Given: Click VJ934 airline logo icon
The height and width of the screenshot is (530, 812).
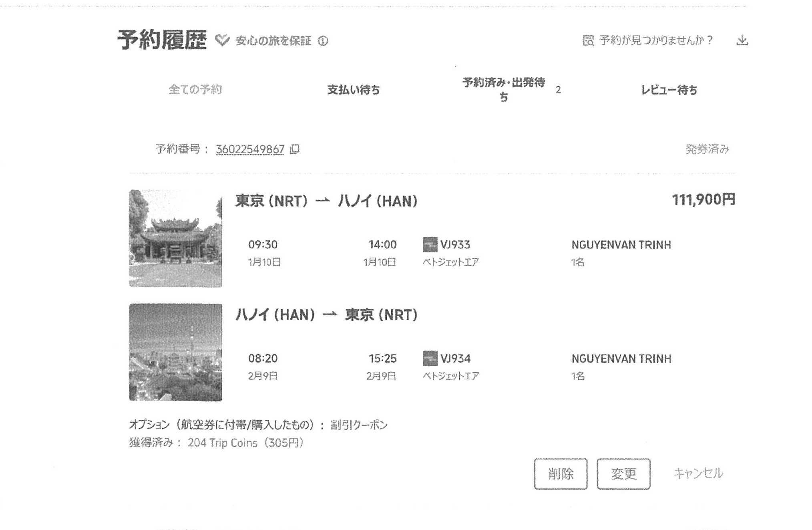Looking at the screenshot, I should 430,358.
